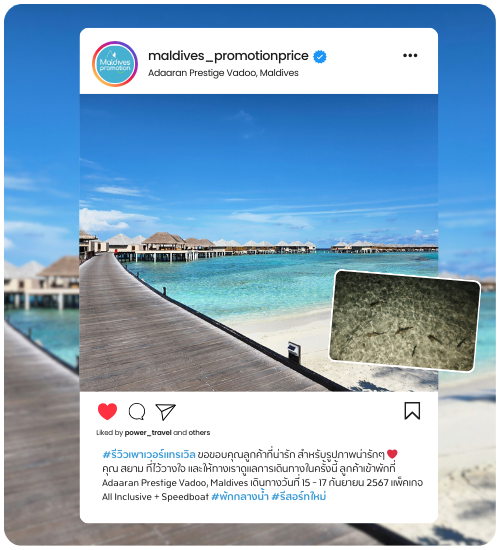Viewport: 500px width, 550px height.
Task: Open the Maldives promotion profile picture
Action: [115, 64]
